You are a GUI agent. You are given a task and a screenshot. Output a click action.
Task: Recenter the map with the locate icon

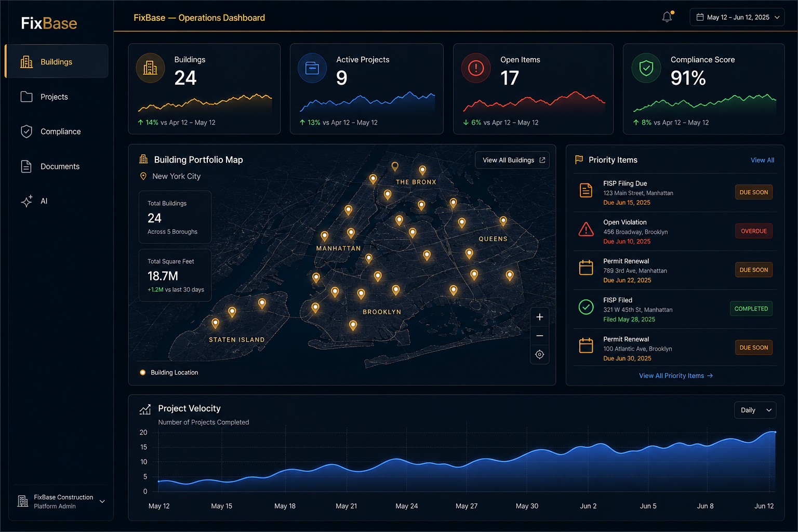point(540,354)
